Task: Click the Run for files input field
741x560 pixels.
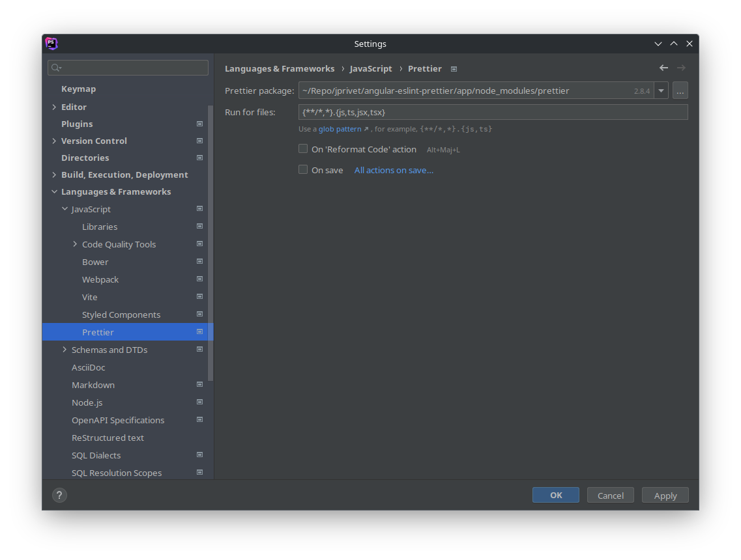Action: tap(493, 112)
